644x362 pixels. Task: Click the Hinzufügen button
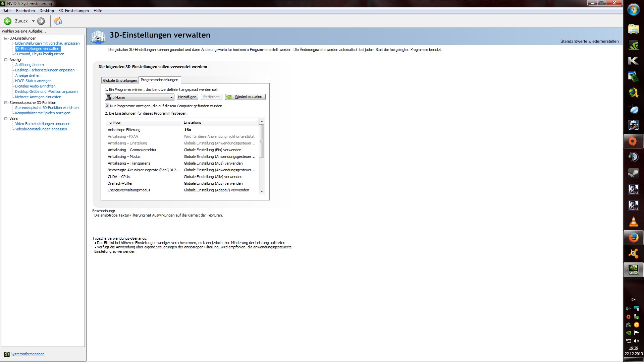click(x=187, y=97)
